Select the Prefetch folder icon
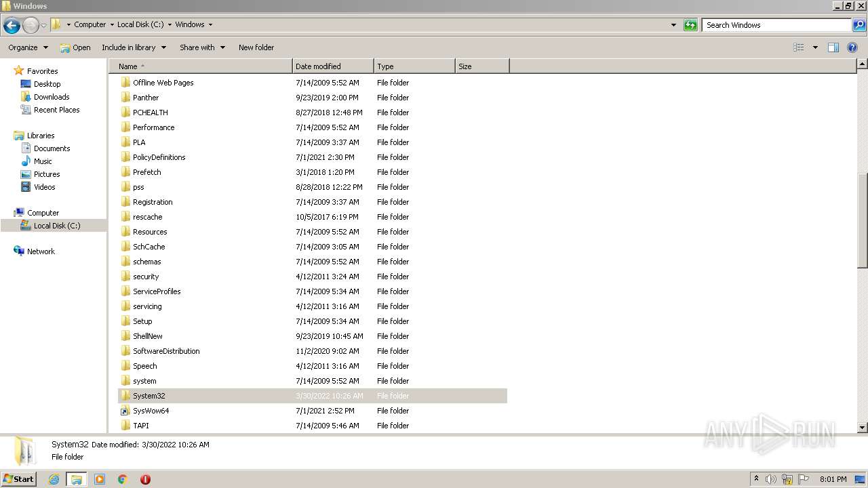Screen dimensions: 868x488 click(x=125, y=172)
